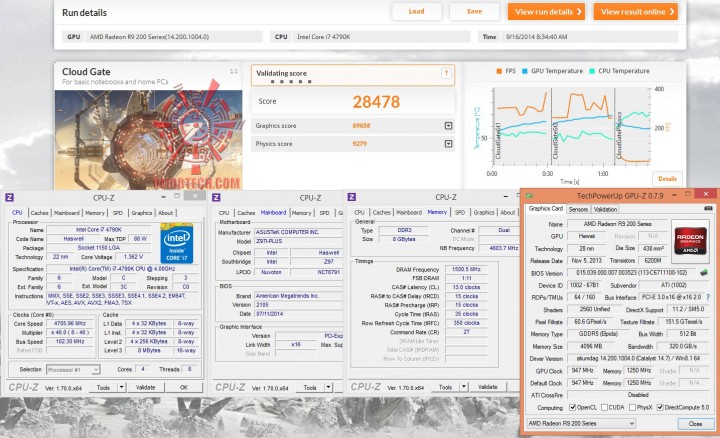Open the AMD Radeon R9 200 Series GPU-Z dropdown

pos(581,423)
